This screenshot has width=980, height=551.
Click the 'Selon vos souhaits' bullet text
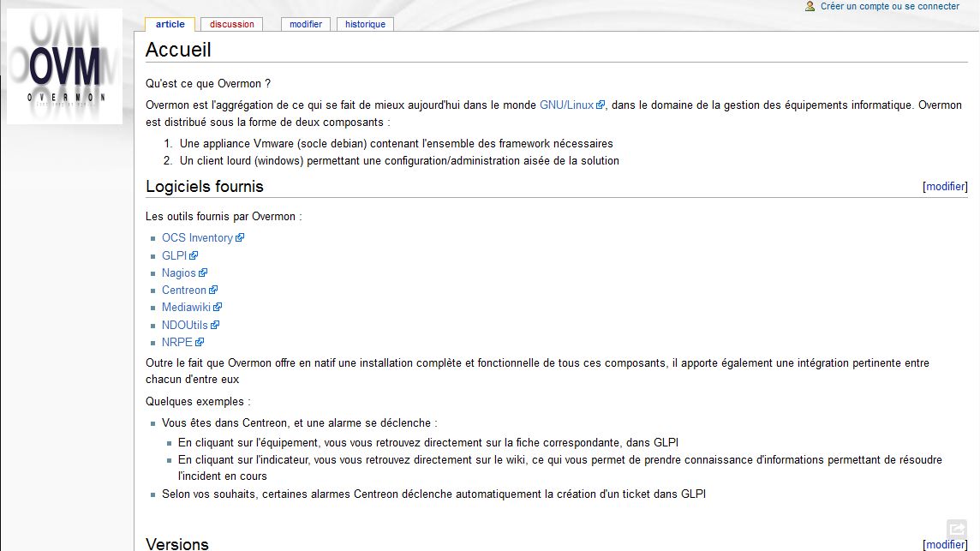coord(433,494)
